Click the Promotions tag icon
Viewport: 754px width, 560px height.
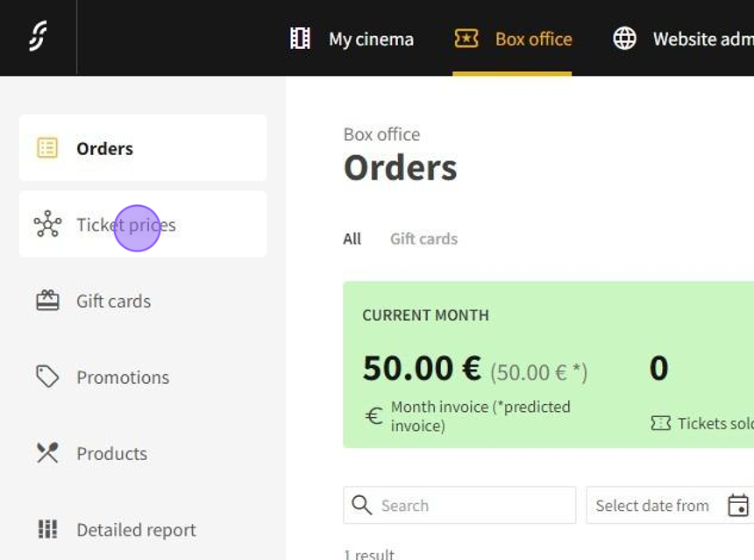47,377
